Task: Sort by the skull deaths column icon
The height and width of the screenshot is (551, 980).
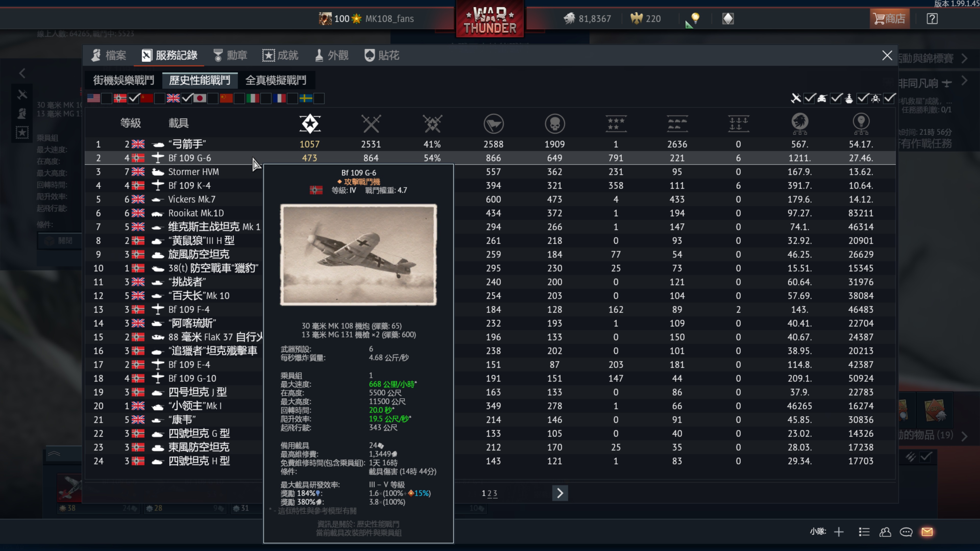Action: point(555,123)
